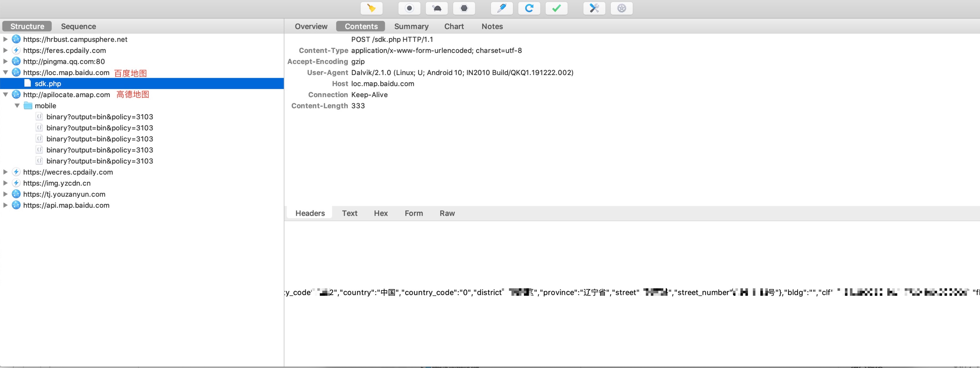The height and width of the screenshot is (368, 980).
Task: Click lightning icon of img.yzcdn.cn
Action: (16, 183)
